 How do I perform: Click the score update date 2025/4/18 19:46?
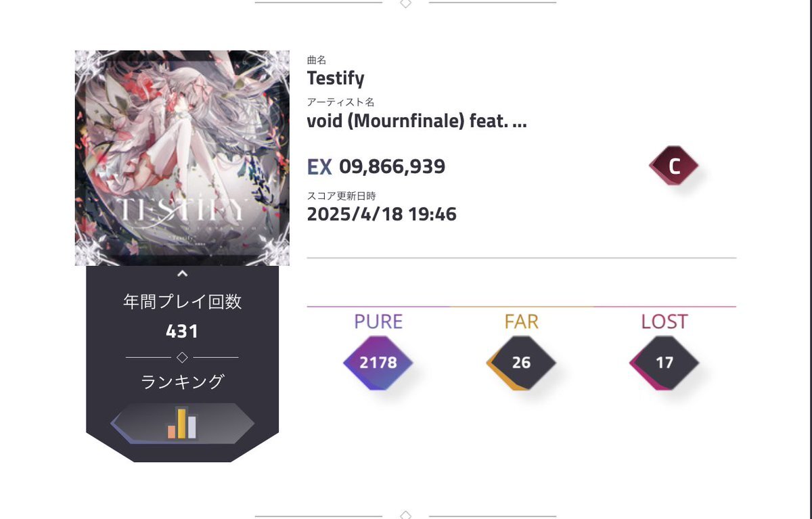[382, 215]
